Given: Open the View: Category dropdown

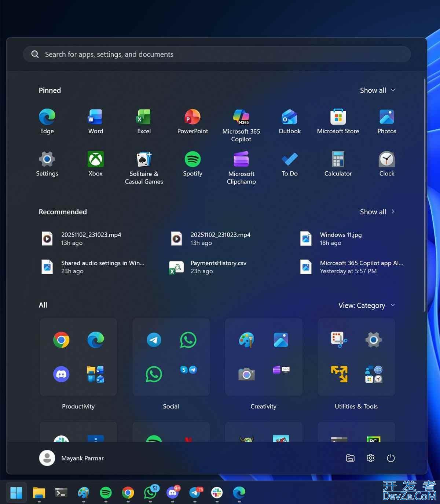Looking at the screenshot, I should pyautogui.click(x=367, y=305).
